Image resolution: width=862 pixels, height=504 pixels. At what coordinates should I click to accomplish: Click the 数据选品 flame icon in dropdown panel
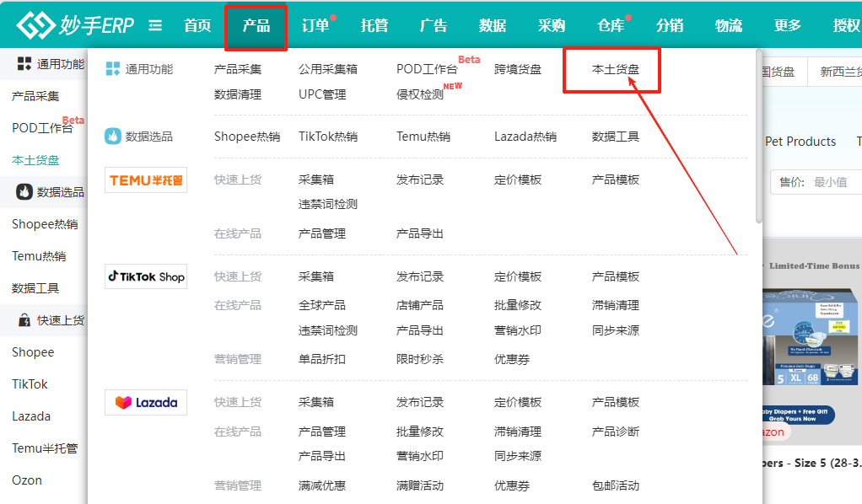[x=113, y=137]
